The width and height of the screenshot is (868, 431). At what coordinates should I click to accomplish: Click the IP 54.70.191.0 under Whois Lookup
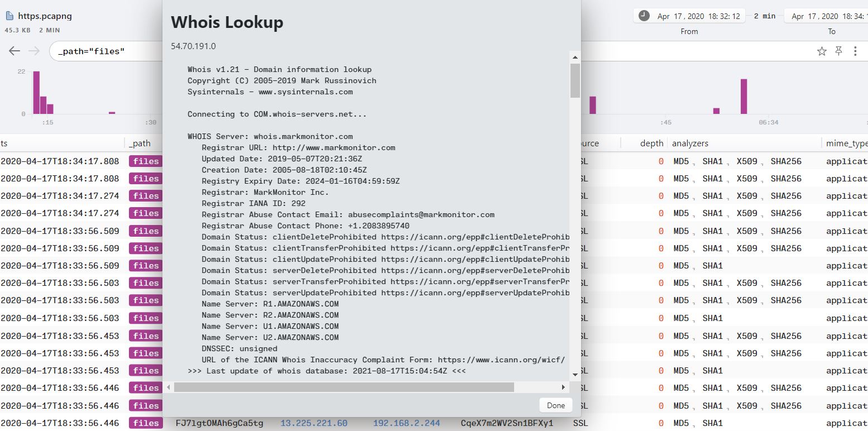point(193,46)
